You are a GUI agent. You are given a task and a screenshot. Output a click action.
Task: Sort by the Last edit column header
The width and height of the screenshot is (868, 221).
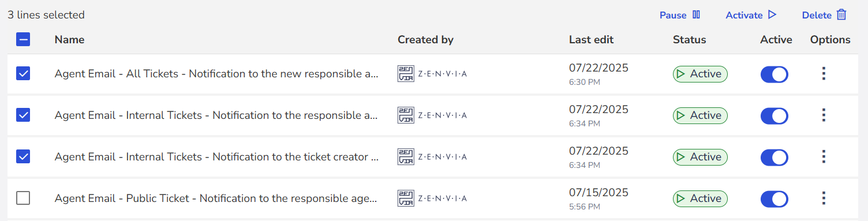[591, 40]
